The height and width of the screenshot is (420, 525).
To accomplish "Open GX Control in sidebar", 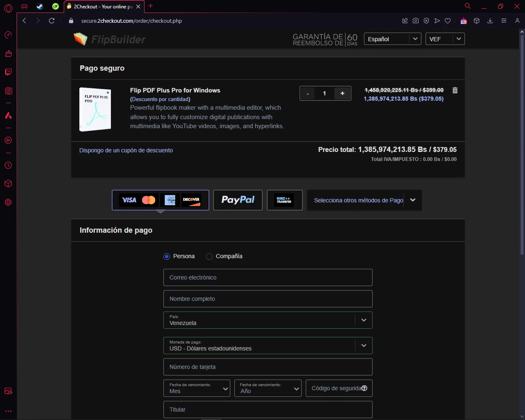I will tap(8, 35).
